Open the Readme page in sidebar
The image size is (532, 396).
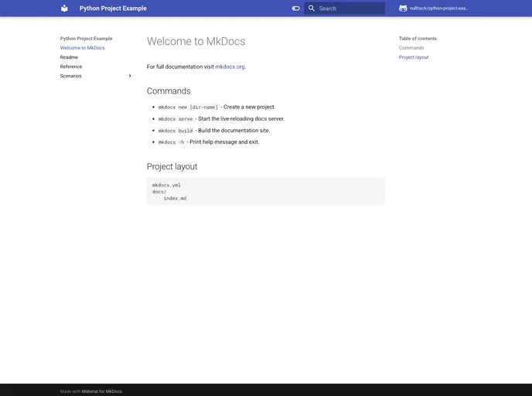(69, 57)
